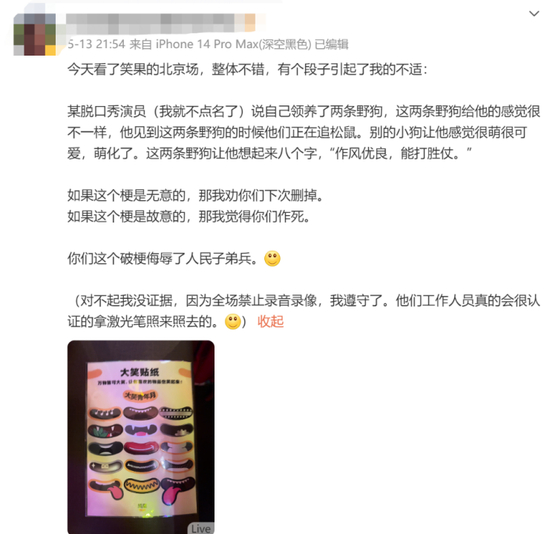Click the smiley emoji before 收起
This screenshot has height=534, width=550.
pos(233,321)
